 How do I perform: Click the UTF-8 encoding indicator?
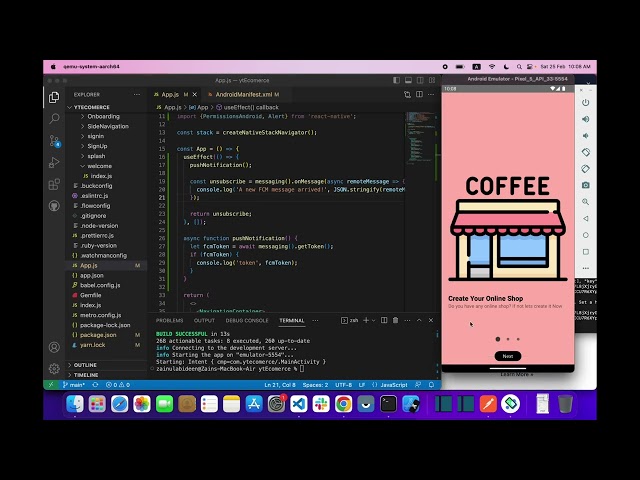(x=343, y=384)
